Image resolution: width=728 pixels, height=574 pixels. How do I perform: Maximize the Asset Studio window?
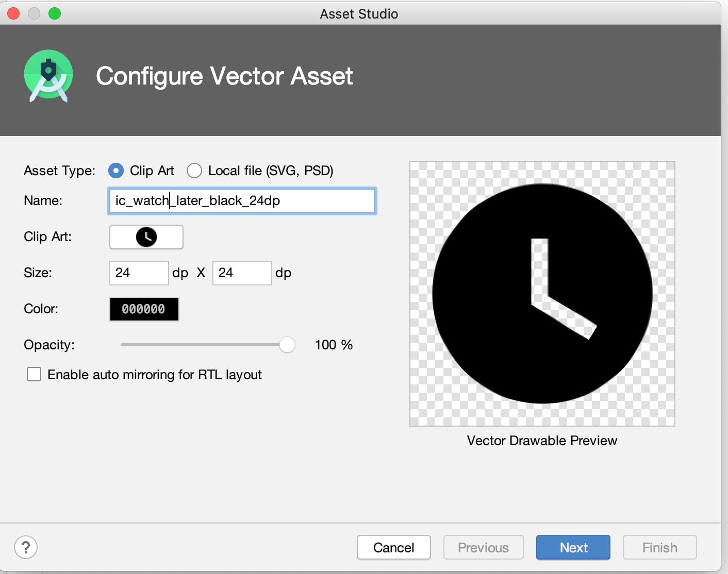[55, 13]
